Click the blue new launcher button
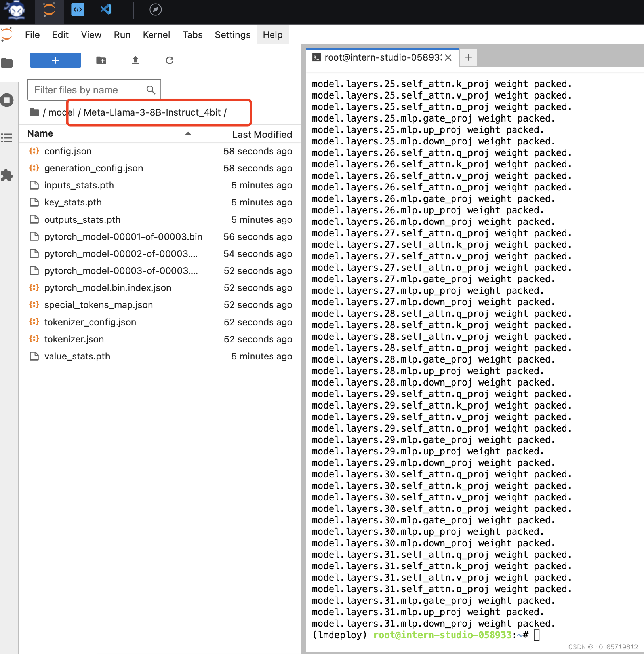The width and height of the screenshot is (644, 654). pos(55,60)
